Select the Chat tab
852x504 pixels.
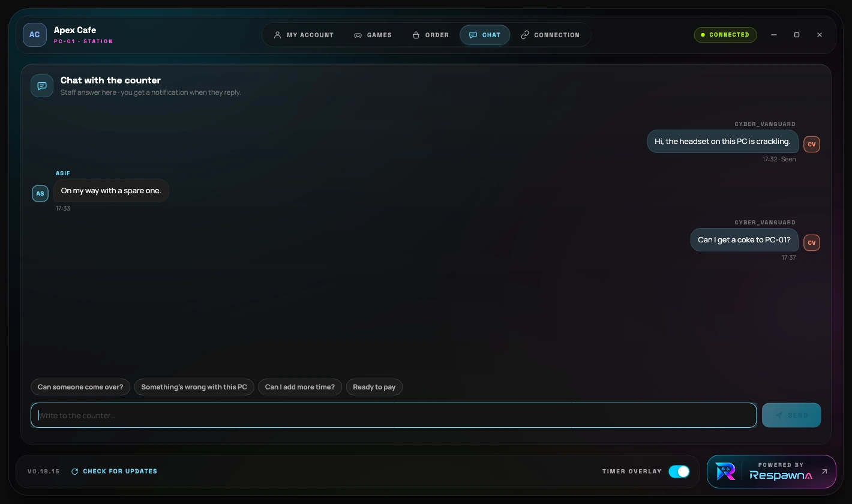coord(485,35)
